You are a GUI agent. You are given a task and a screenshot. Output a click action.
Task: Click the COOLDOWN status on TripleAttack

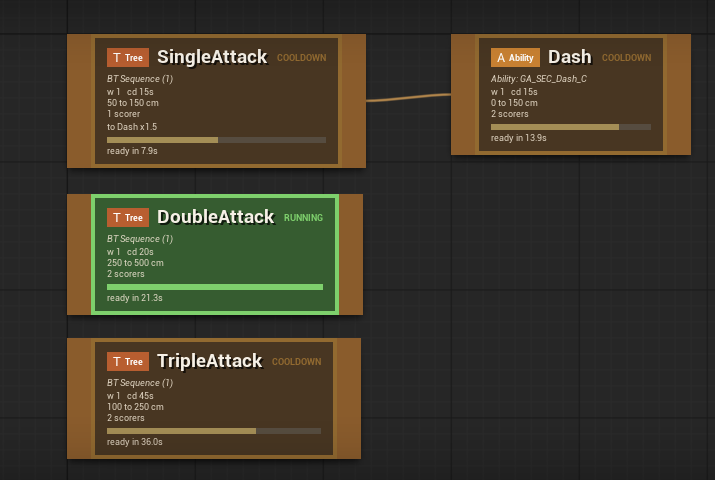296,362
